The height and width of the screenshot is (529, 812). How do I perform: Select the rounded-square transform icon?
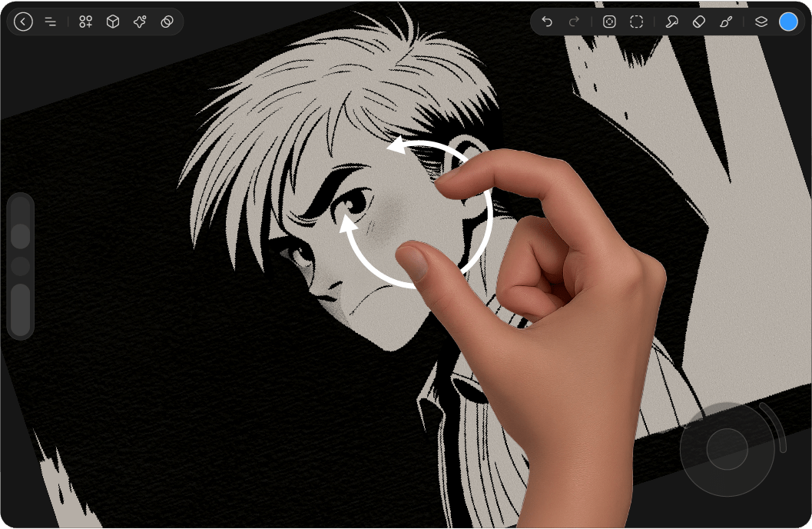(x=609, y=22)
